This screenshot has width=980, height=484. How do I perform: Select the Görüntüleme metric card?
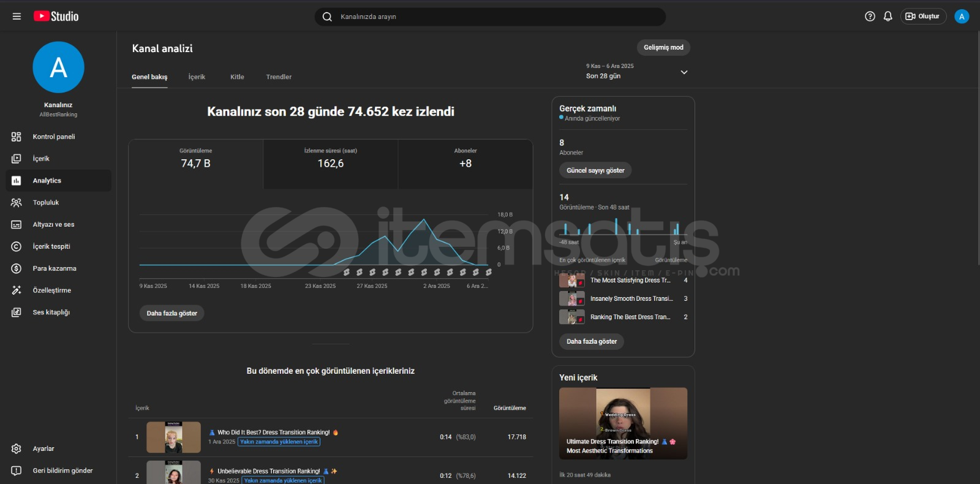tap(196, 164)
